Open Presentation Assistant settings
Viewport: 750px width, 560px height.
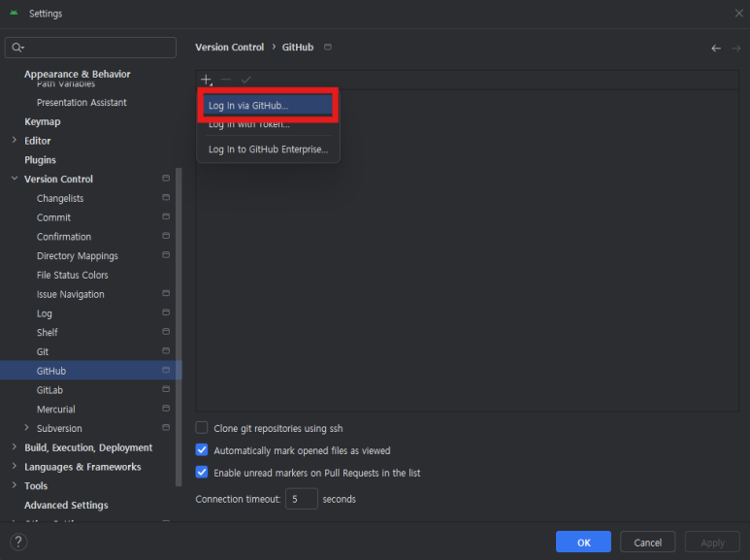pyautogui.click(x=82, y=103)
